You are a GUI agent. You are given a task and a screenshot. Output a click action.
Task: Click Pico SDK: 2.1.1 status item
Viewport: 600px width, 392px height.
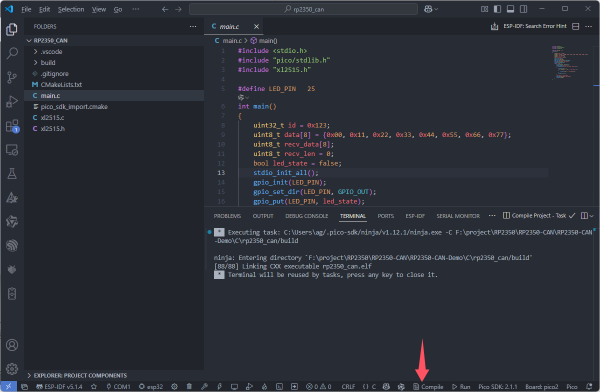tap(497, 387)
